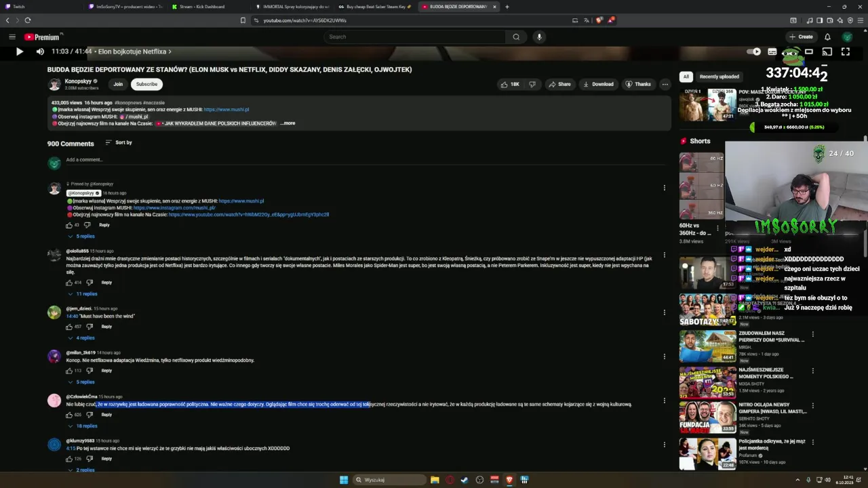Turn on subtitles with the captions icon
This screenshot has width=868, height=488.
click(x=772, y=52)
